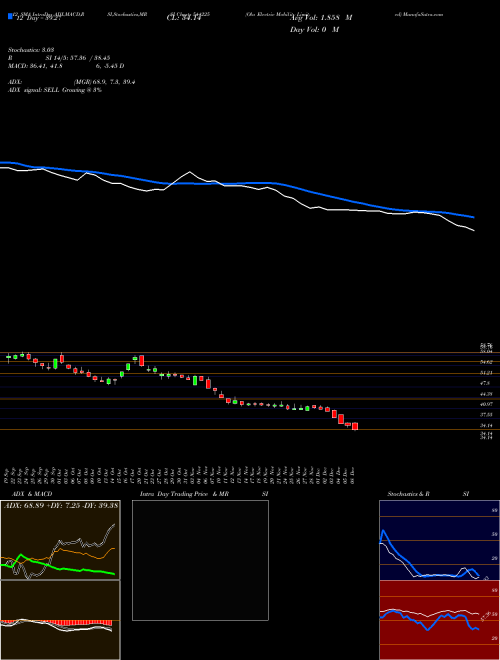Click the 44.38 price axis label
This screenshot has width=500, height=660.
486,394
